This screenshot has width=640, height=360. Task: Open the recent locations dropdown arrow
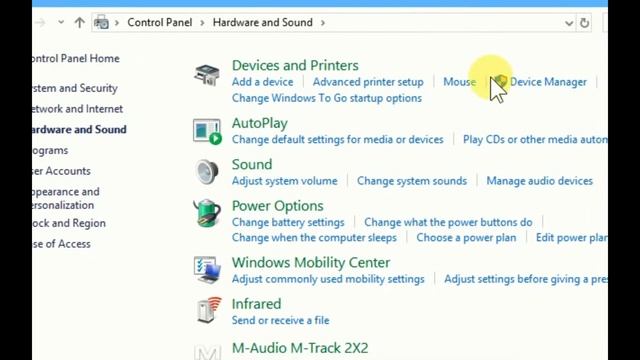pos(61,22)
